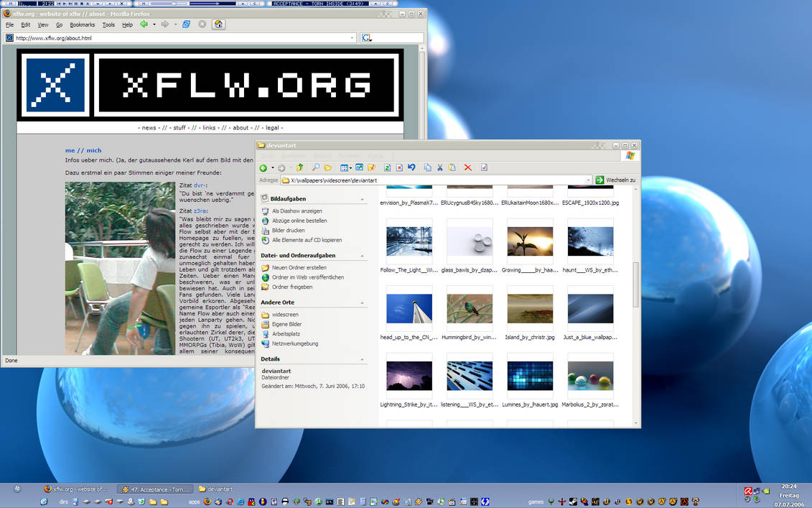The width and height of the screenshot is (812, 508).
Task: Click the Paste icon in Explorer toolbar
Action: pyautogui.click(x=452, y=167)
